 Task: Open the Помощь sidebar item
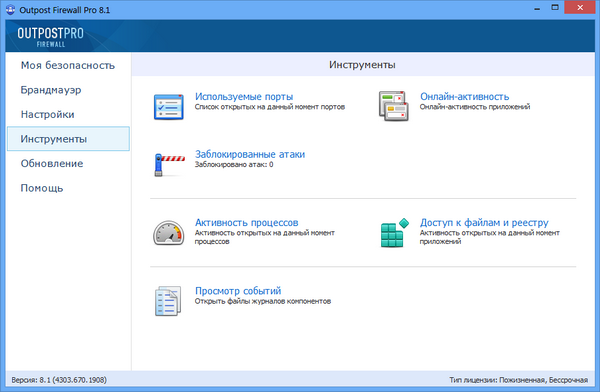click(x=42, y=188)
